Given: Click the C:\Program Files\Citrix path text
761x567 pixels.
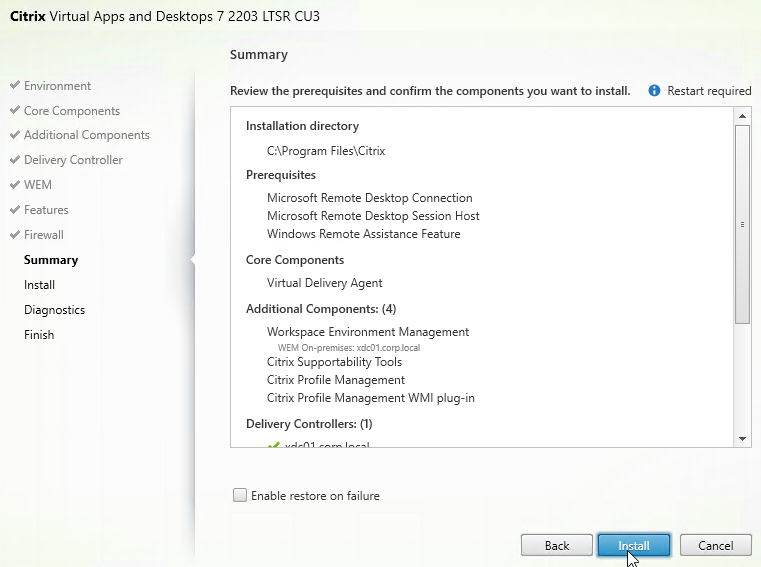Looking at the screenshot, I should (x=326, y=151).
